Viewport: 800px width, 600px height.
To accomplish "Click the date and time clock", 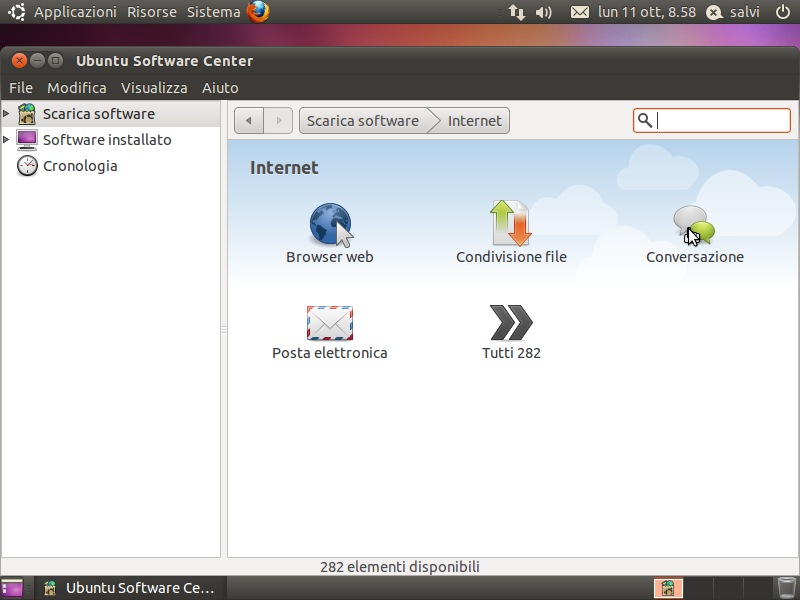I will click(646, 12).
